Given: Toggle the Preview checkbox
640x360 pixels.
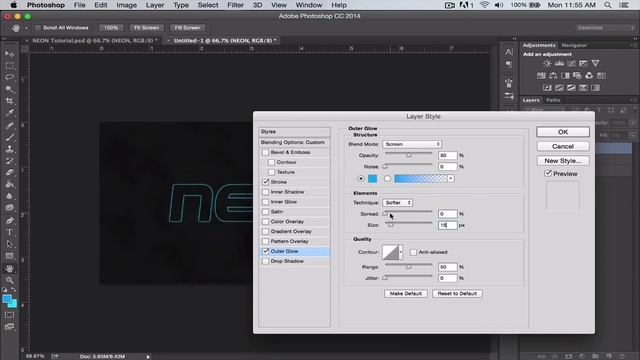Looking at the screenshot, I should point(548,173).
